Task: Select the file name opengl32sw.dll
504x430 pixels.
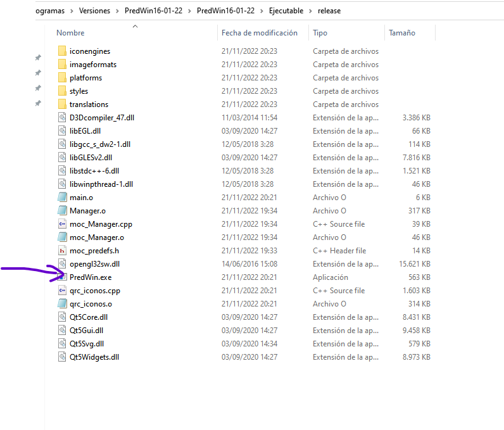Action: click(x=94, y=264)
